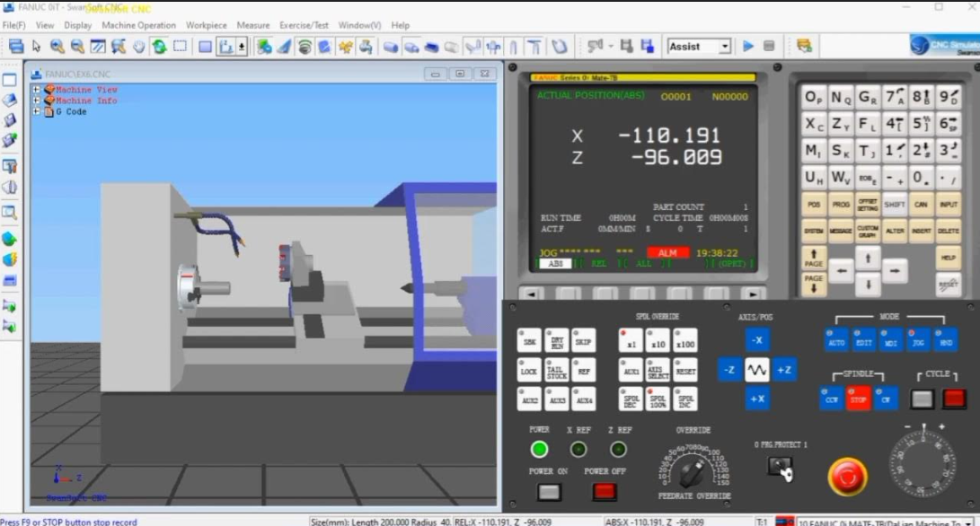Viewport: 980px width, 526px height.
Task: Expand the Machine Info tree node
Action: coord(36,101)
